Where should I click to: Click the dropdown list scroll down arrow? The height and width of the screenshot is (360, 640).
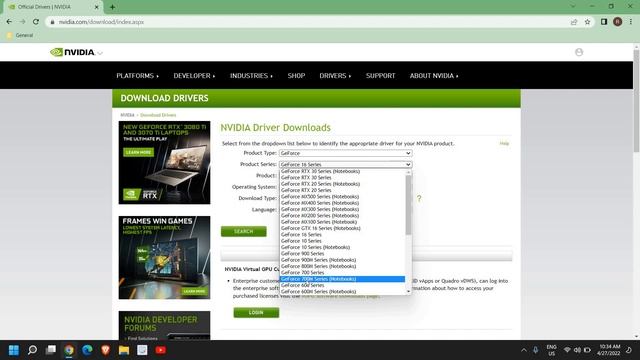click(408, 291)
